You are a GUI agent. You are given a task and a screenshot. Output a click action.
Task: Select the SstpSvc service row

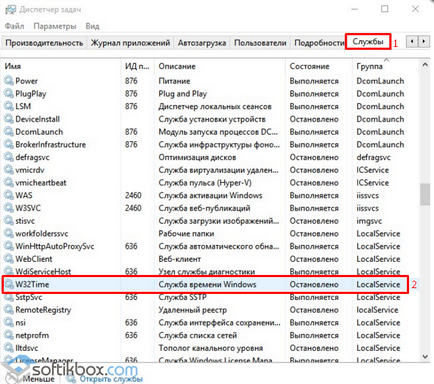tap(210, 297)
